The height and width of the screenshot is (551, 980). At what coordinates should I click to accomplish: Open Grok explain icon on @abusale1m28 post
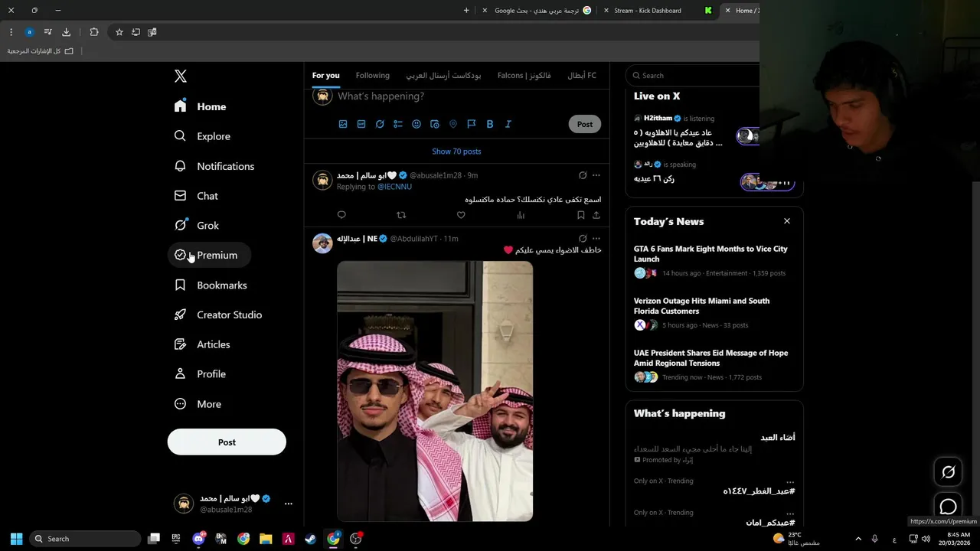(x=583, y=175)
